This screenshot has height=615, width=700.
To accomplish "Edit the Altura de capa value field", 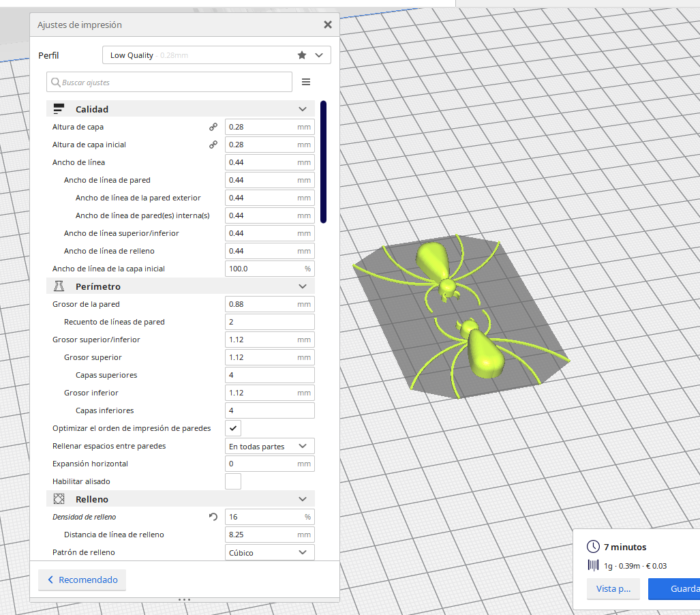I will [x=270, y=127].
